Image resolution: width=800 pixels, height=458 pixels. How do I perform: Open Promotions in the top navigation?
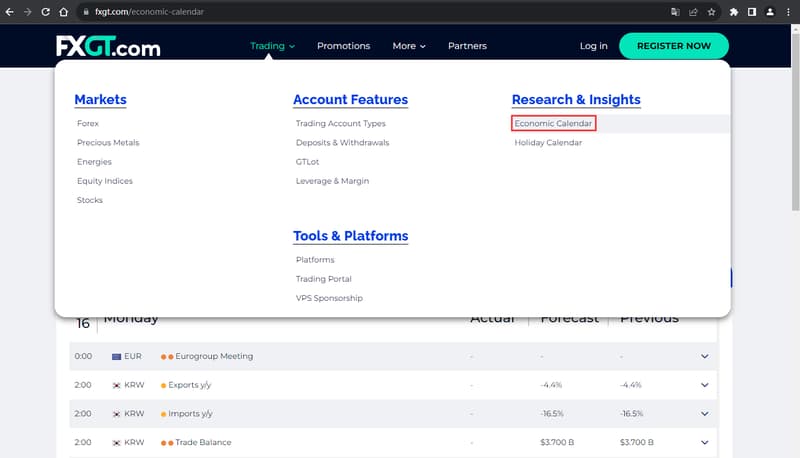(x=343, y=46)
